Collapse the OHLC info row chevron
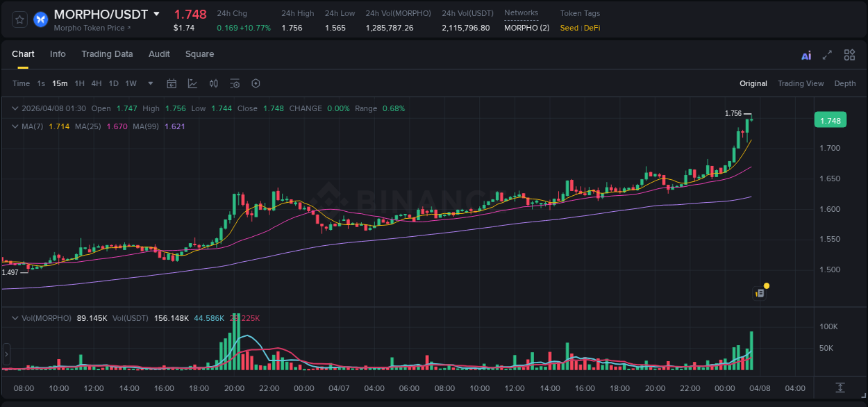868x407 pixels. (x=14, y=108)
